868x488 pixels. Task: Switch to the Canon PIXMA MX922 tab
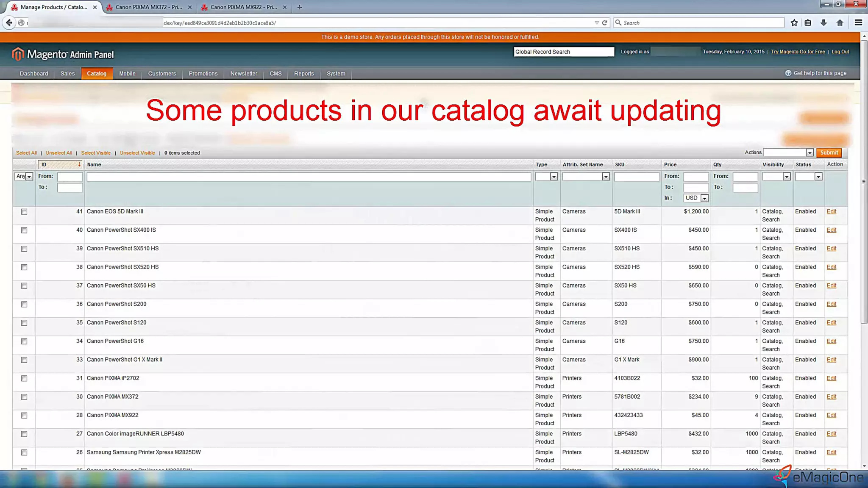(243, 7)
